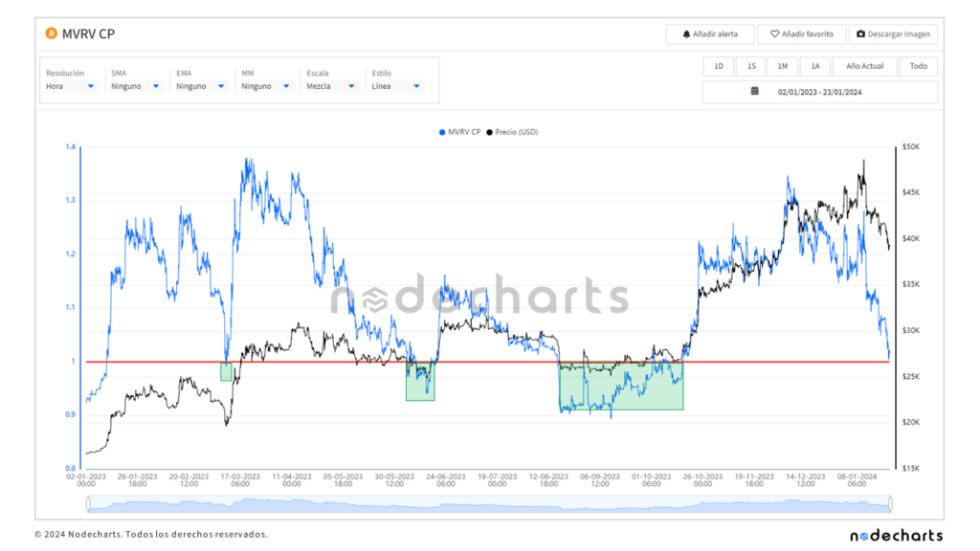This screenshot has height=551, width=980.
Task: Click the camera icon in Descargar Imagen
Action: point(861,34)
